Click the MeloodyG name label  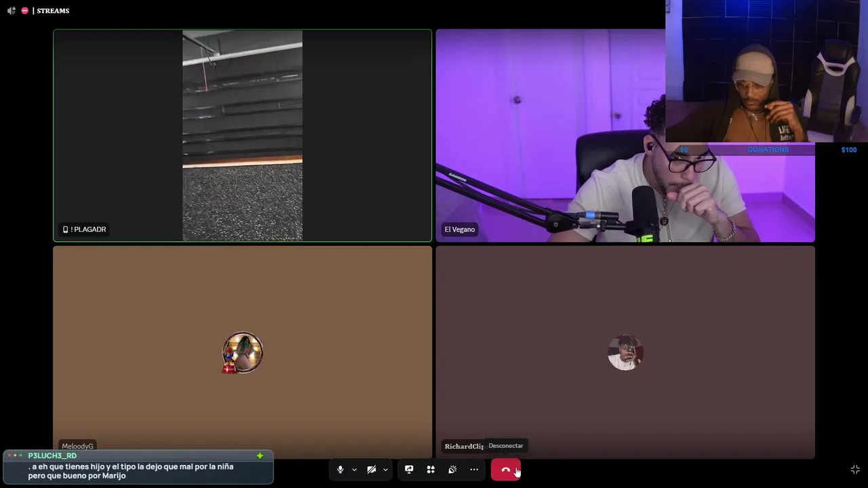point(77,446)
